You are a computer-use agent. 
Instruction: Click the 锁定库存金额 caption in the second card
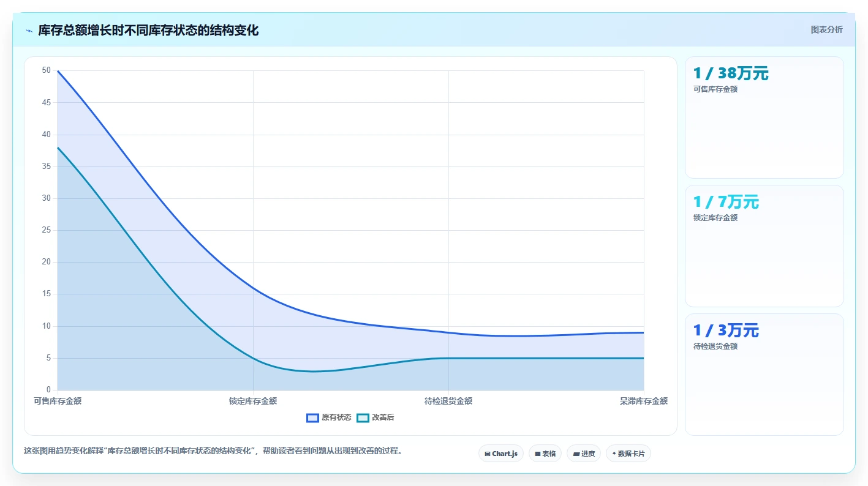(715, 218)
